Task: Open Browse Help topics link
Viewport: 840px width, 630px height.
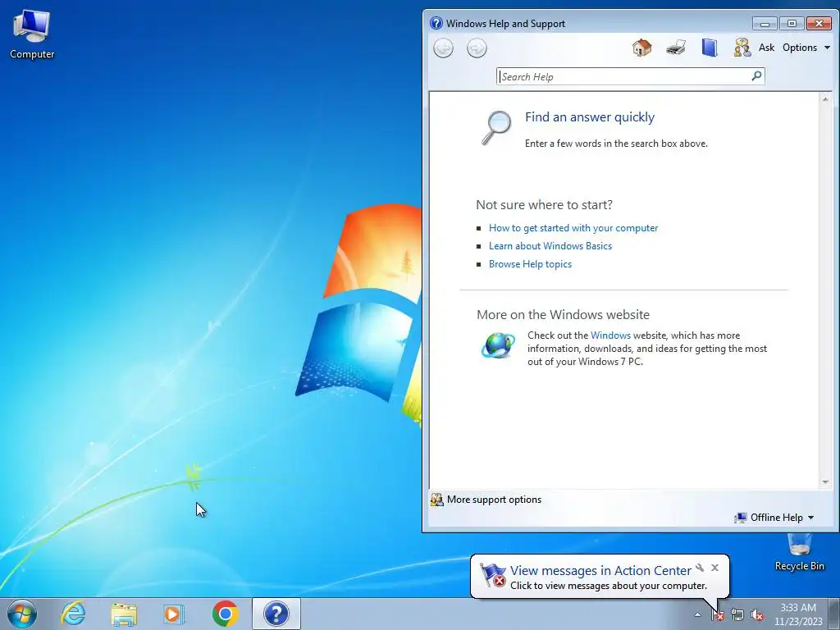Action: [x=530, y=264]
